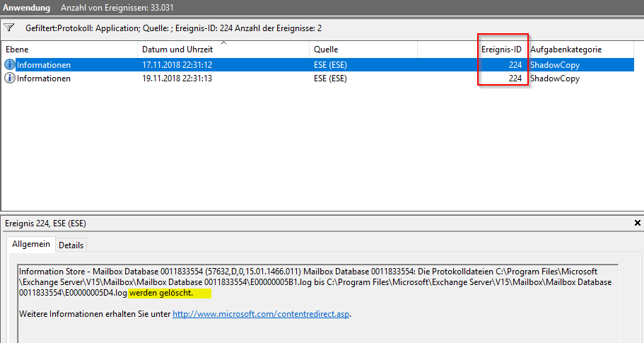
Task: Click the filter funnel icon
Action: coord(9,28)
